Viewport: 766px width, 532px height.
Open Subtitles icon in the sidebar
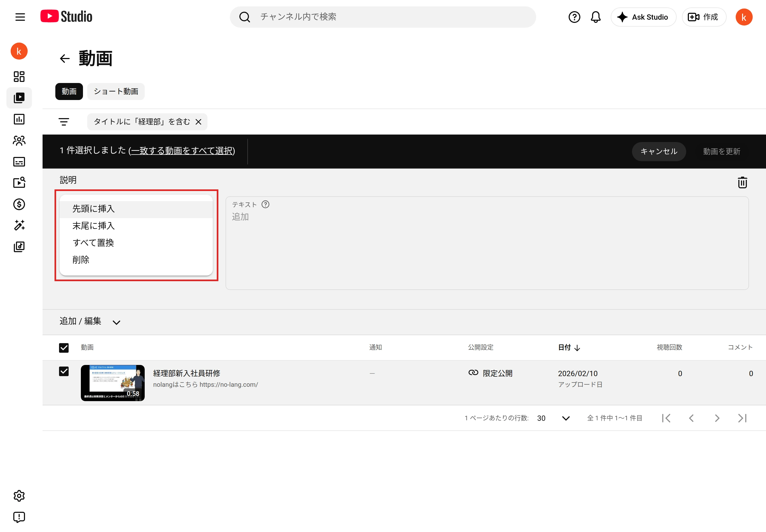19,162
